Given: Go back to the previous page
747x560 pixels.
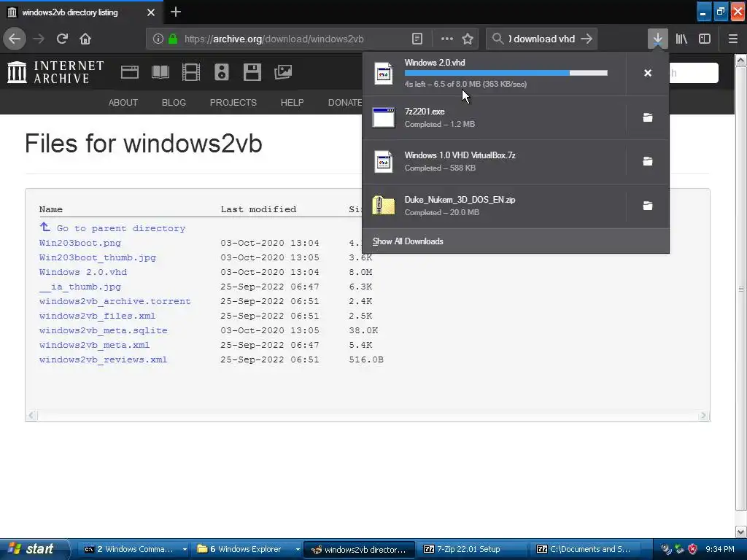Looking at the screenshot, I should click(x=15, y=39).
